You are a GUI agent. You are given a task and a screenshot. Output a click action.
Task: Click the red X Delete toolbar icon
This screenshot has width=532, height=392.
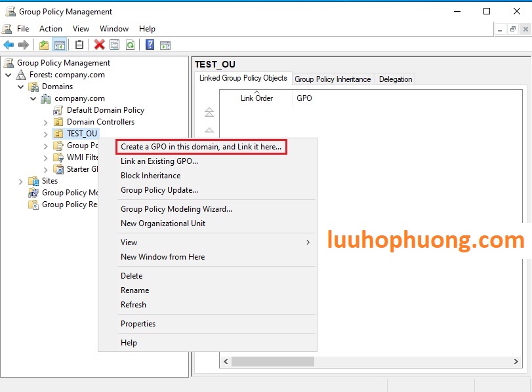click(x=100, y=44)
